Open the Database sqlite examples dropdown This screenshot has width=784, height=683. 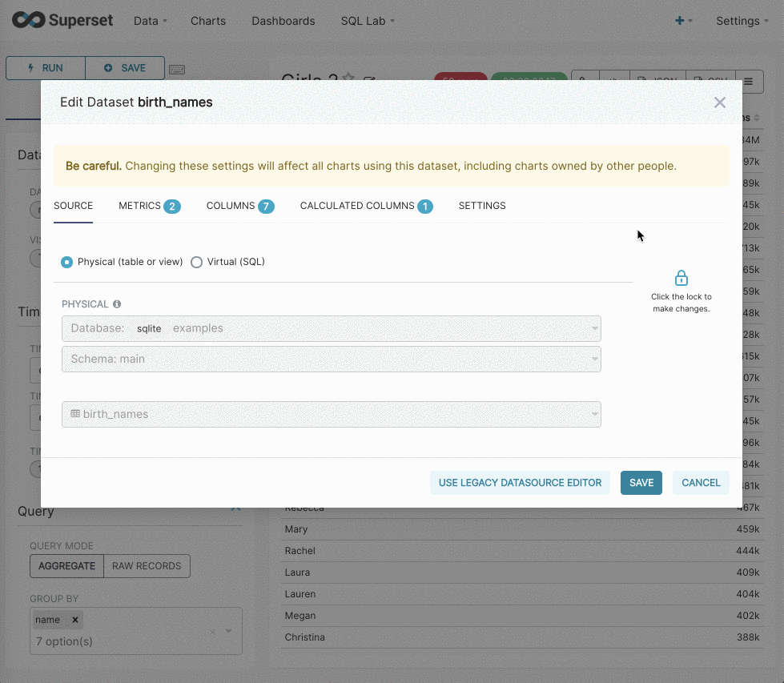coord(331,328)
